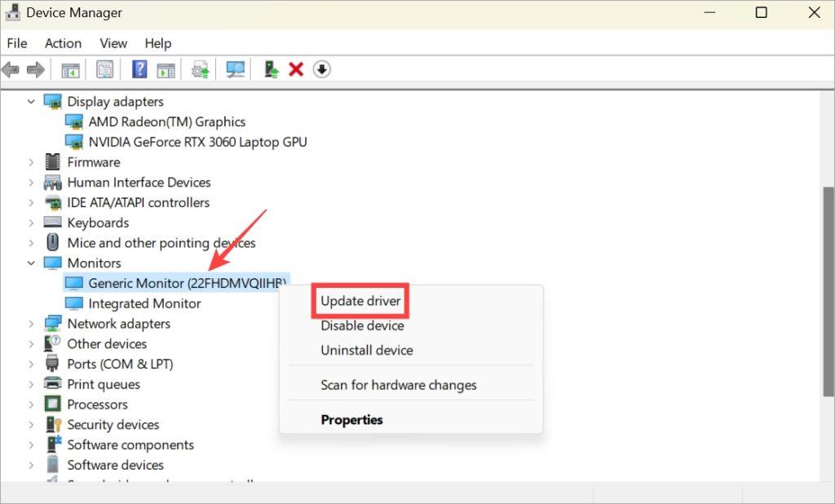835x504 pixels.
Task: Click the Integrated Monitor device icon
Action: click(74, 303)
